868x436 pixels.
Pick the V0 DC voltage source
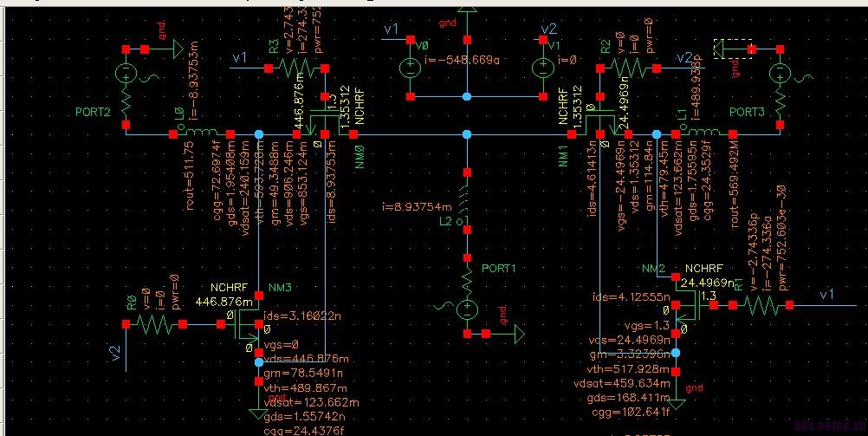tap(411, 68)
